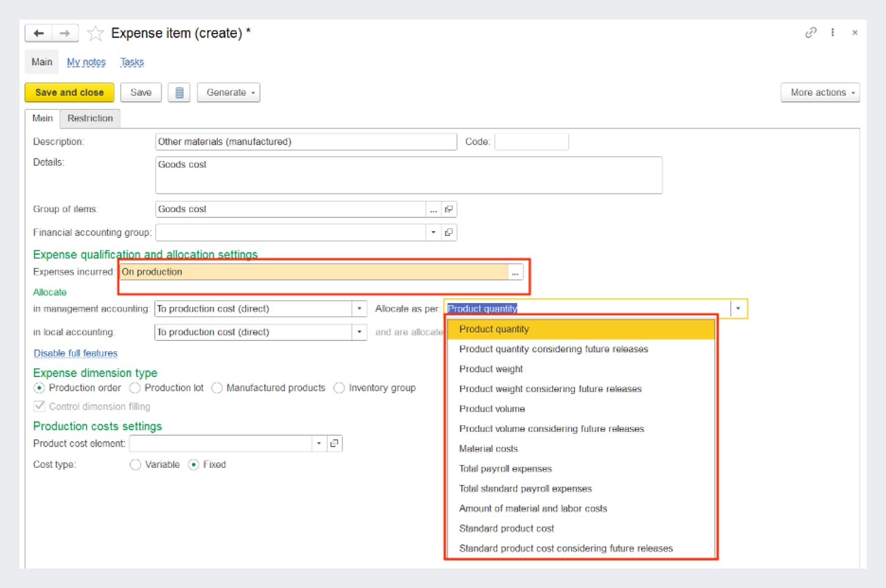The height and width of the screenshot is (588, 886).
Task: Add expense item to favorites star
Action: (95, 34)
